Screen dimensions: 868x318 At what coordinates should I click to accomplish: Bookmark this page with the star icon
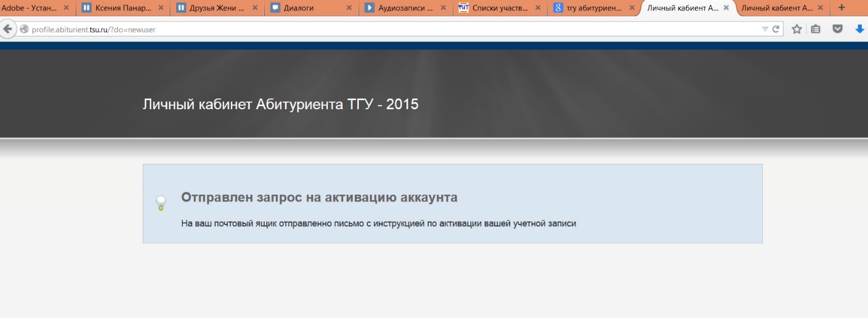pyautogui.click(x=797, y=29)
